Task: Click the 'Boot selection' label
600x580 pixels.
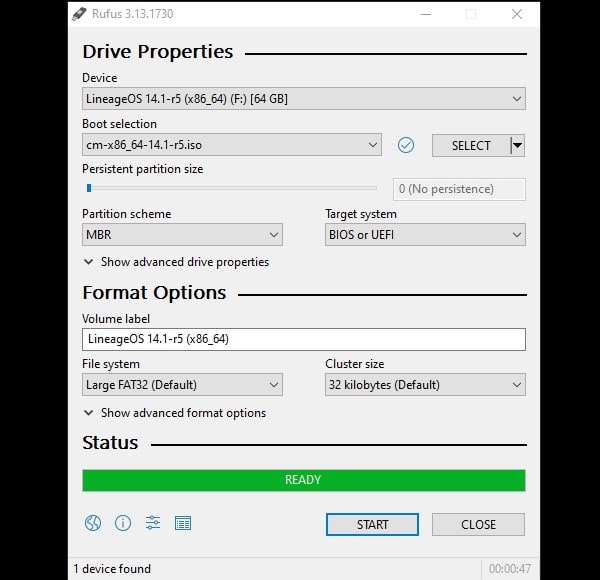Action: point(119,124)
